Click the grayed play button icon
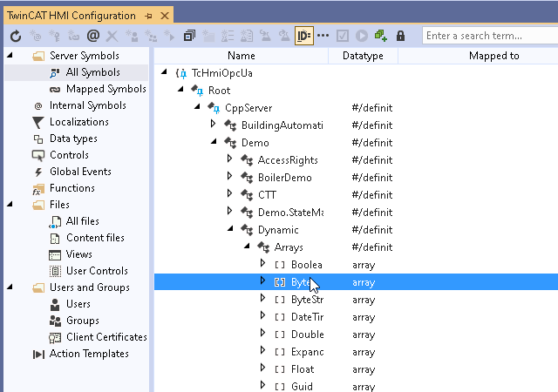 click(x=362, y=36)
